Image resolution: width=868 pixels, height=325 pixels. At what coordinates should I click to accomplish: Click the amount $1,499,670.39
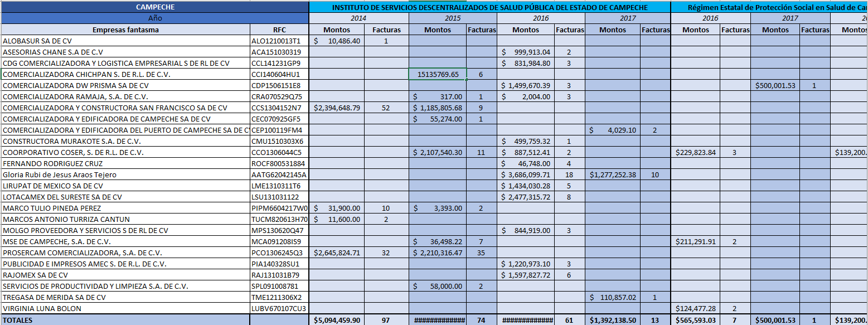coord(526,85)
